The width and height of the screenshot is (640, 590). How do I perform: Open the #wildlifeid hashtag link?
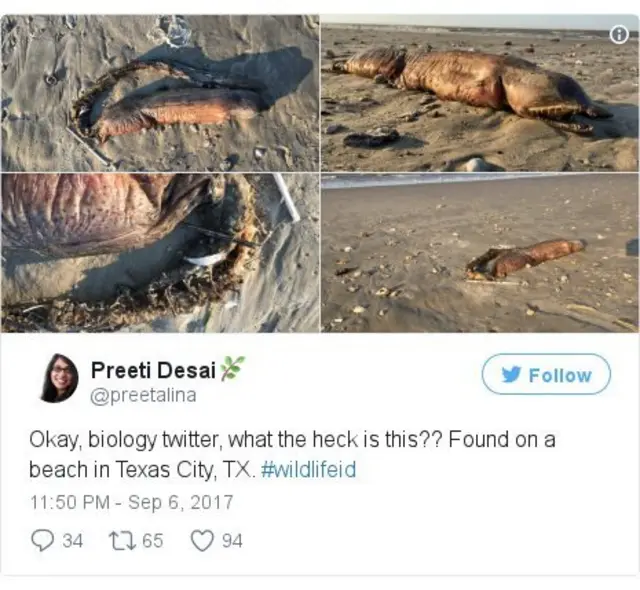pyautogui.click(x=308, y=470)
